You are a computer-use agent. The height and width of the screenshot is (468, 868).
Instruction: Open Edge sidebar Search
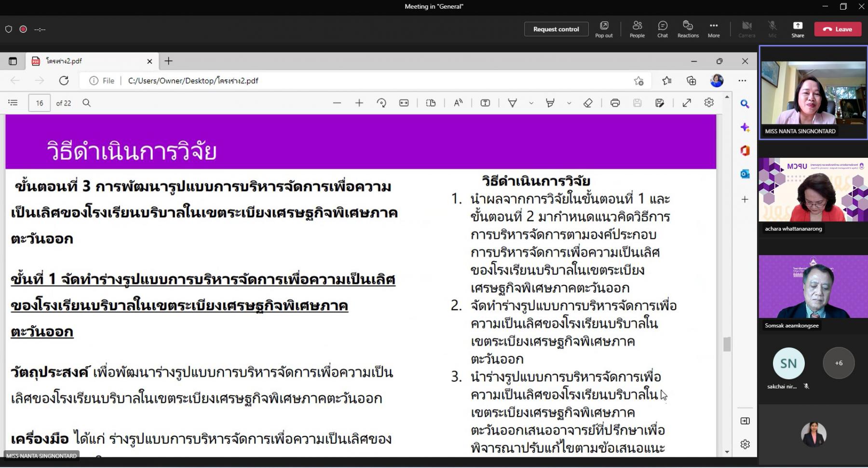pos(745,104)
